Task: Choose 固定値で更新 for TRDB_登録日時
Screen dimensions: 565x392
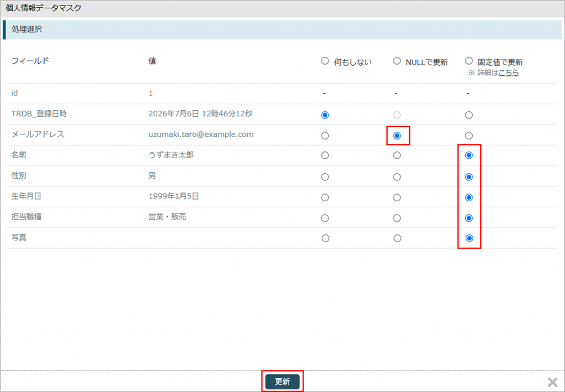Action: (x=469, y=115)
